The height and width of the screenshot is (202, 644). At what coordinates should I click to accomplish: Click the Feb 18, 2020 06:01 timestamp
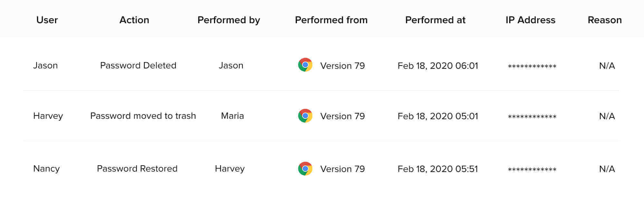click(x=438, y=66)
